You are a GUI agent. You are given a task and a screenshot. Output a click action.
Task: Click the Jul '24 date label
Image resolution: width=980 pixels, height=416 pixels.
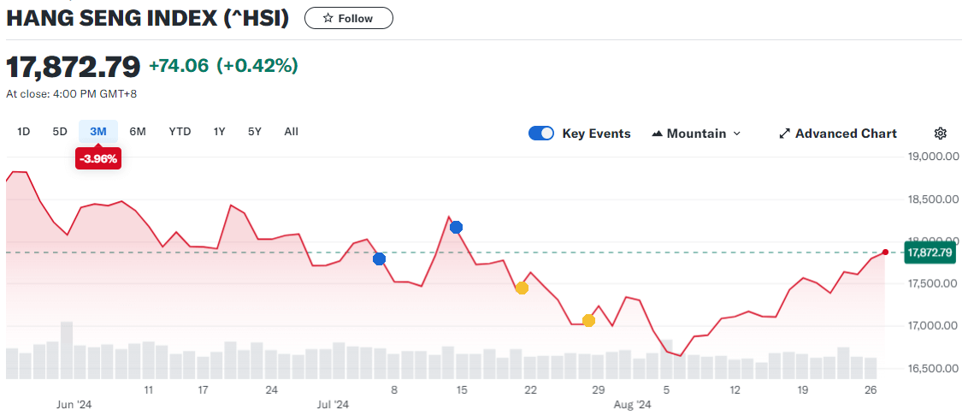point(334,405)
